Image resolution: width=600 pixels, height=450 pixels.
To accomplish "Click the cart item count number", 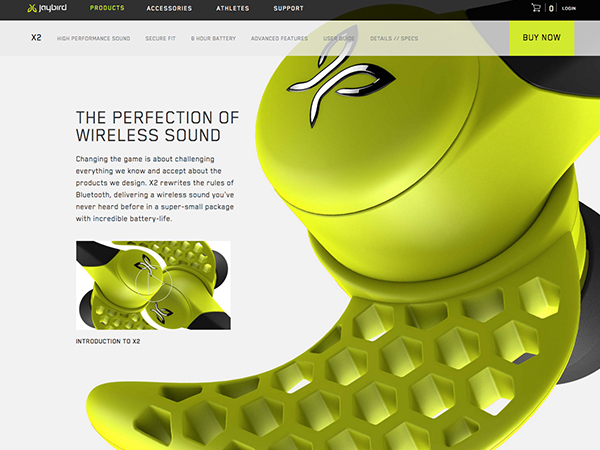I will pos(551,8).
